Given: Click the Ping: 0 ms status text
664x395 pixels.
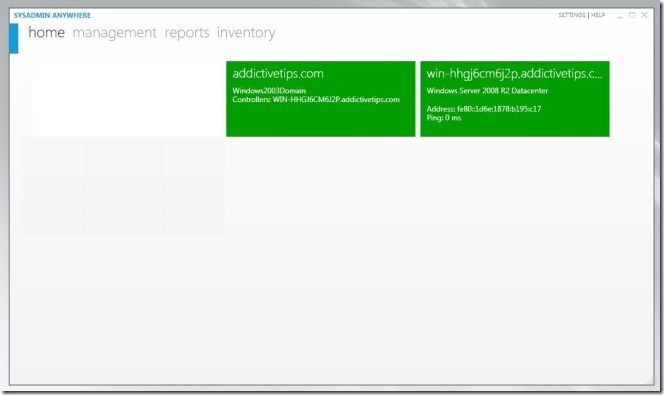Looking at the screenshot, I should (444, 118).
